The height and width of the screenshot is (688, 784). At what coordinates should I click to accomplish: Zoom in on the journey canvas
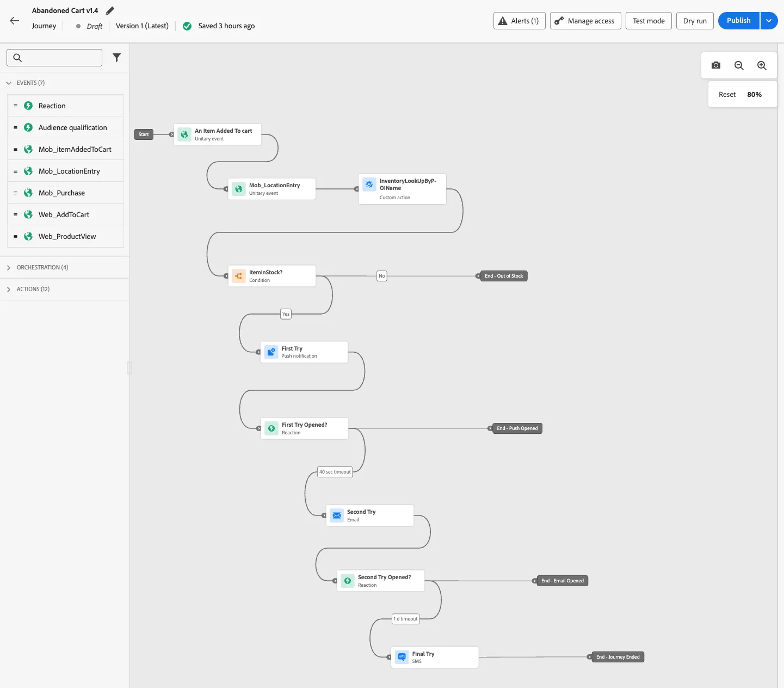762,65
